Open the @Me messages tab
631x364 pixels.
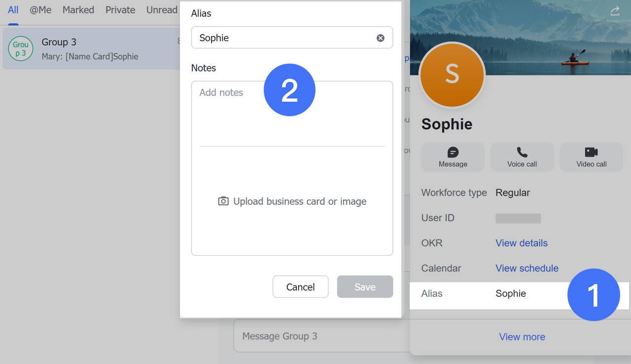(x=40, y=10)
